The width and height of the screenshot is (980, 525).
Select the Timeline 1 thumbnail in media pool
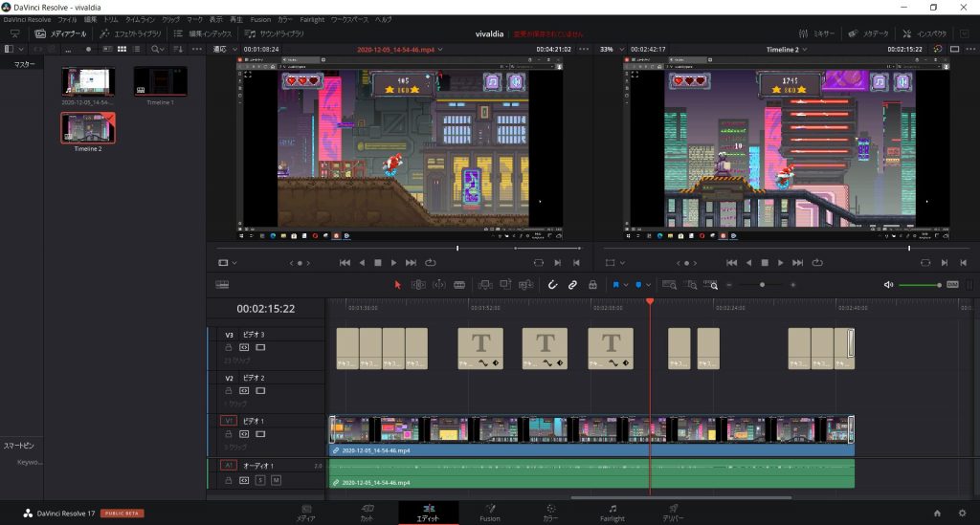(161, 81)
